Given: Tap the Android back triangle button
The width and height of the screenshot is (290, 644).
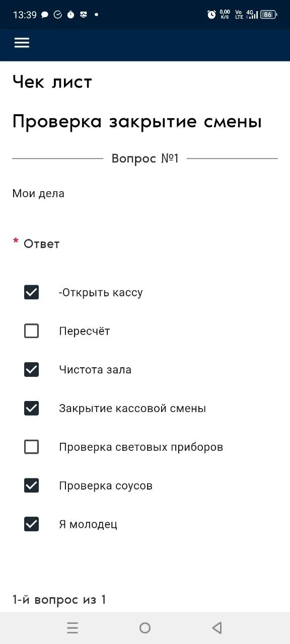Looking at the screenshot, I should (217, 628).
